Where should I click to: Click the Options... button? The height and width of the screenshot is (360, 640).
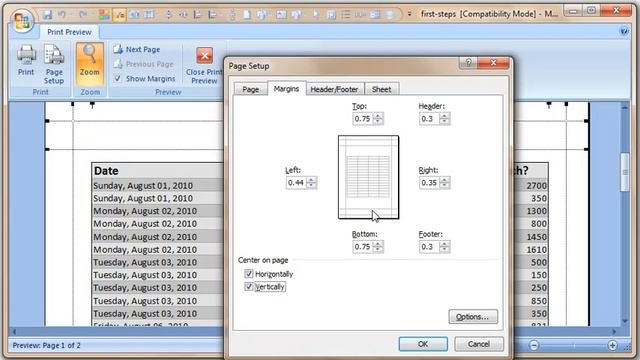pyautogui.click(x=473, y=317)
